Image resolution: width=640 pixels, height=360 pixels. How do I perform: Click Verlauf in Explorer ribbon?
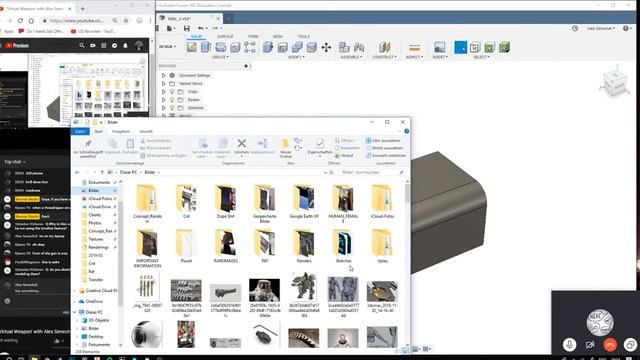click(x=344, y=156)
